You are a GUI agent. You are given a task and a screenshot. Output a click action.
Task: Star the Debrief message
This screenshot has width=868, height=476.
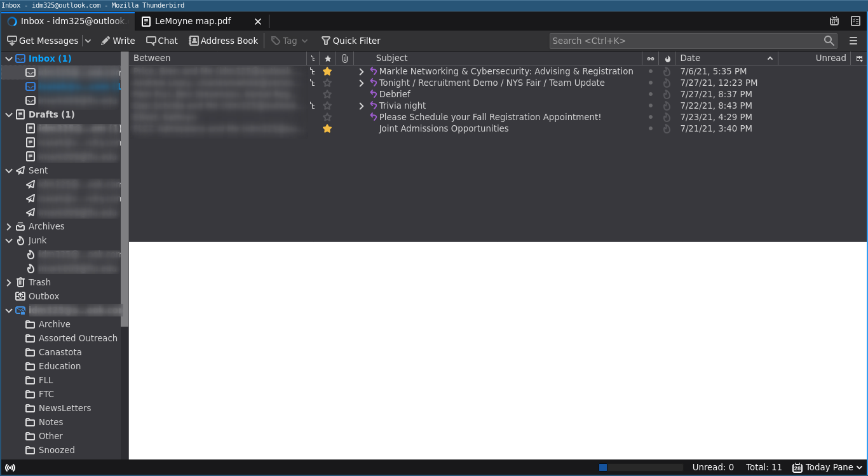coord(327,94)
